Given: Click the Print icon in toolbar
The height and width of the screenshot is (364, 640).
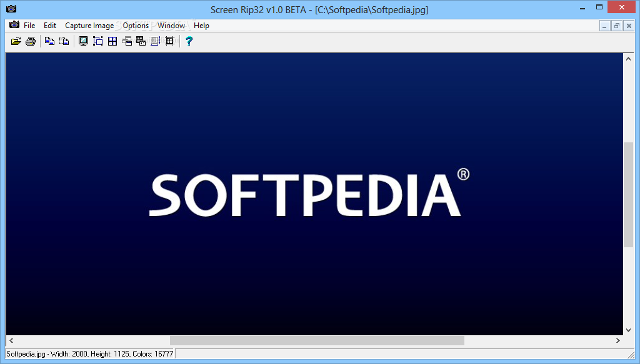Looking at the screenshot, I should coord(31,41).
